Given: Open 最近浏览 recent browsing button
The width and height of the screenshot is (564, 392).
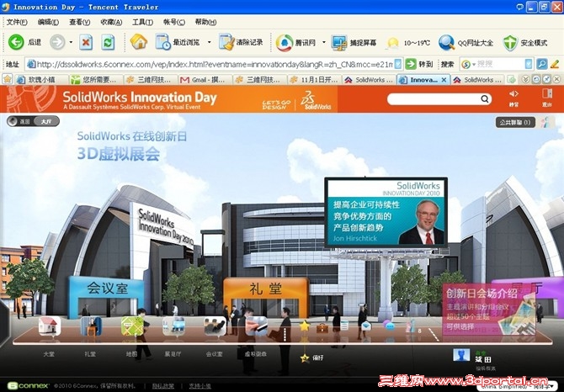Looking at the screenshot, I should point(178,42).
